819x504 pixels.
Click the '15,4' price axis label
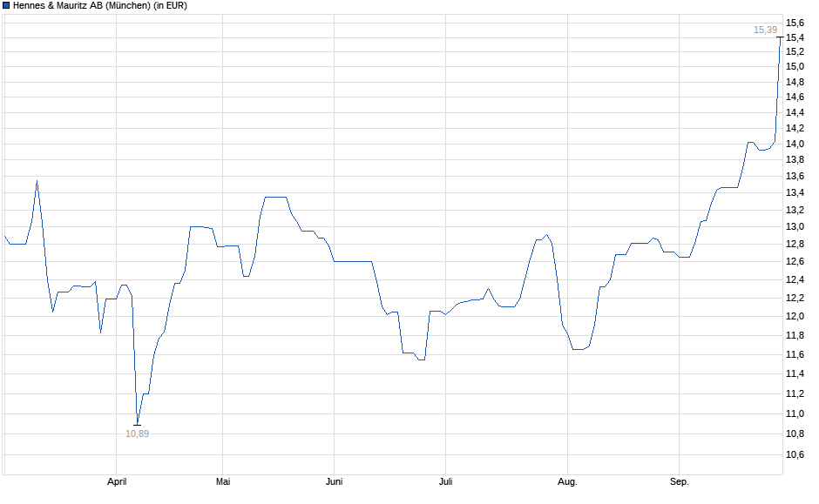(795, 37)
